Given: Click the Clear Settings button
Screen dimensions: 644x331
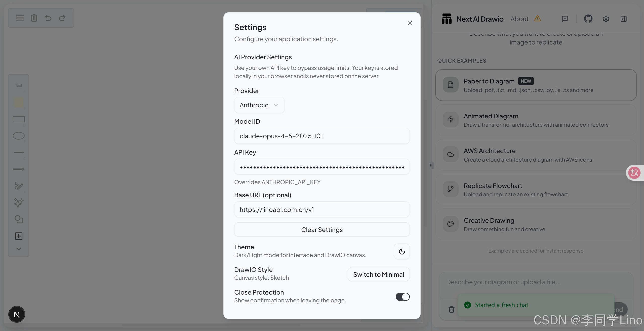Looking at the screenshot, I should point(322,229).
